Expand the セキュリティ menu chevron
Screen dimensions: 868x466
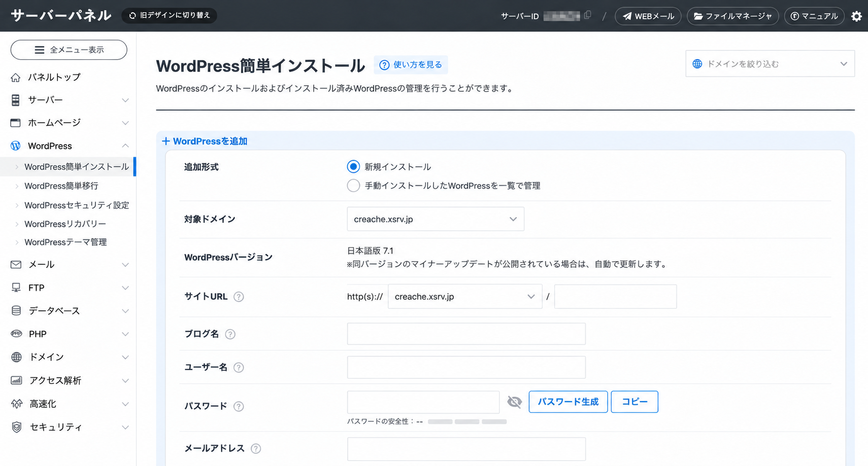(125, 427)
